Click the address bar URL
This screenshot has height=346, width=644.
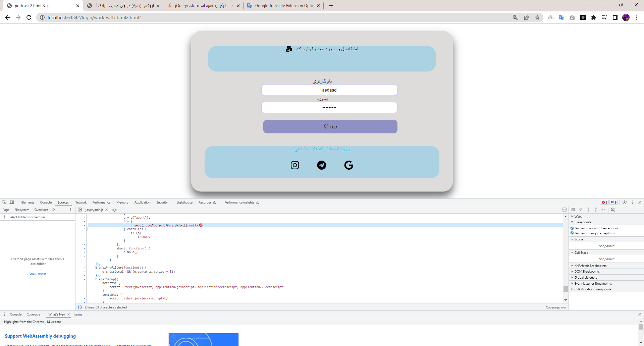[x=94, y=17]
